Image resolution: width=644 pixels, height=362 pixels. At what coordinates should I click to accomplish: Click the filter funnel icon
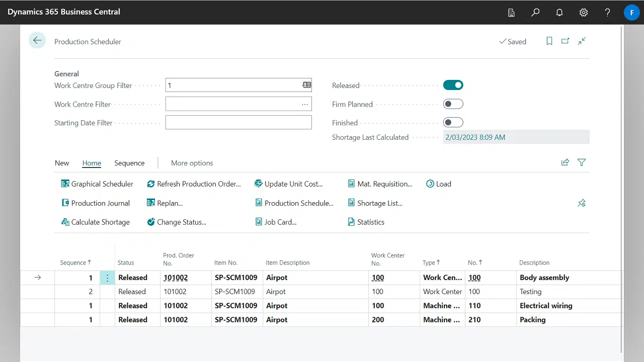pyautogui.click(x=582, y=162)
